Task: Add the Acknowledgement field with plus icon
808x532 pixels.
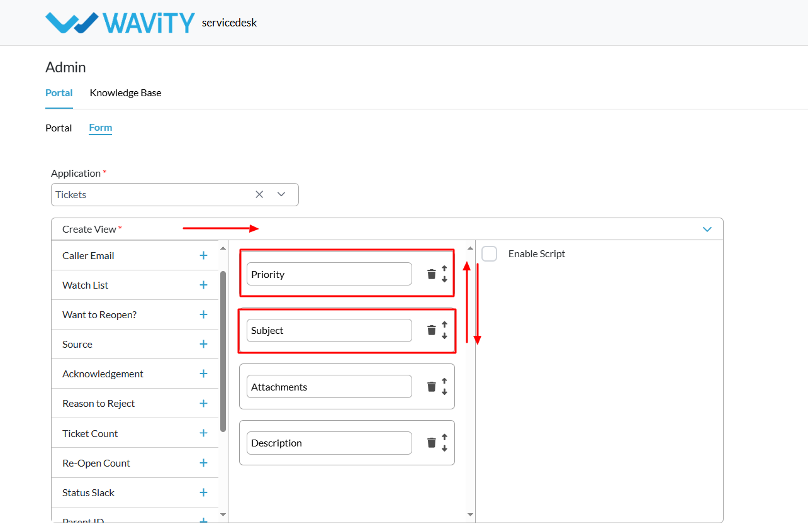Action: click(x=203, y=374)
